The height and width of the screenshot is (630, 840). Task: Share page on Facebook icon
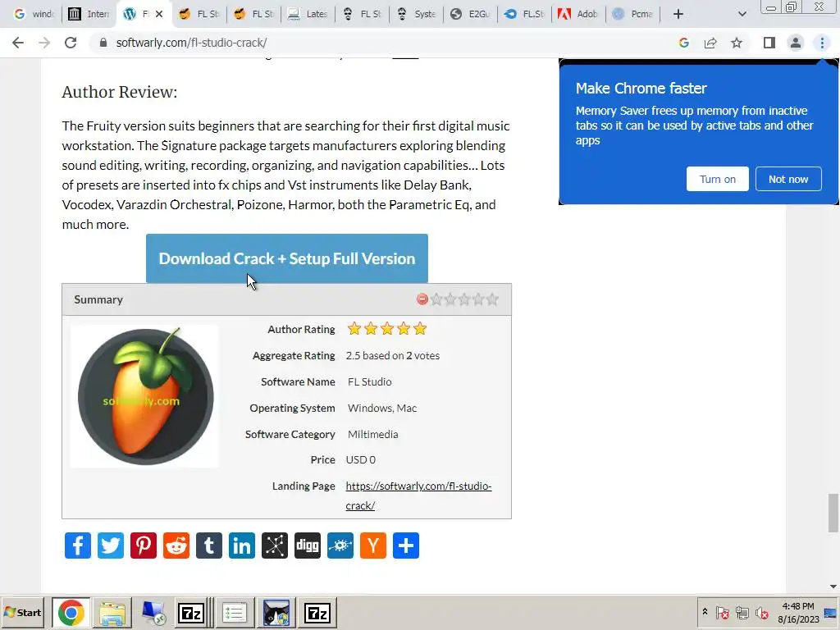pos(78,546)
